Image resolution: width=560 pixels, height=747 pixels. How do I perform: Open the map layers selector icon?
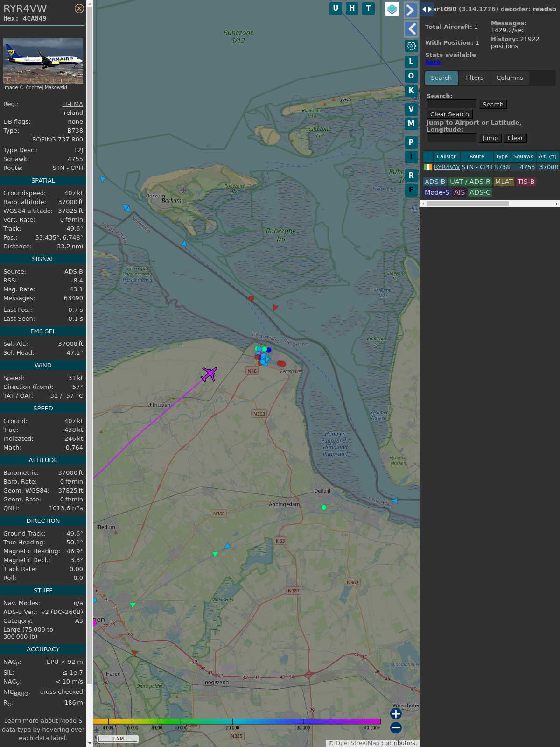coord(392,9)
